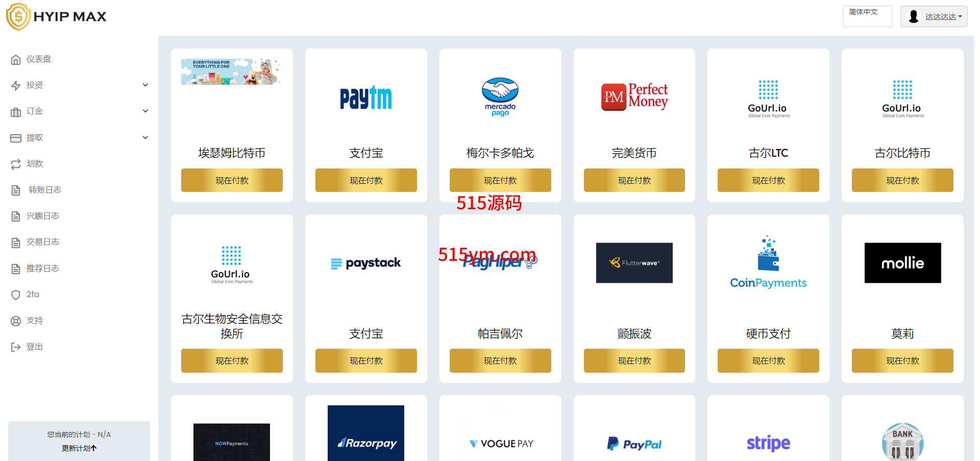The width and height of the screenshot is (980, 461).
Task: Open the 简体中文 language selector
Action: coord(867,16)
